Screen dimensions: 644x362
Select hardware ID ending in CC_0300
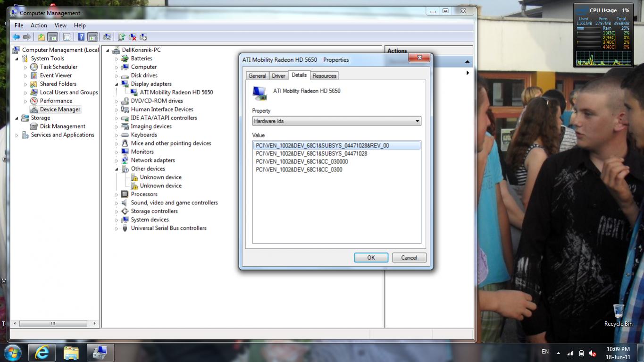click(299, 170)
